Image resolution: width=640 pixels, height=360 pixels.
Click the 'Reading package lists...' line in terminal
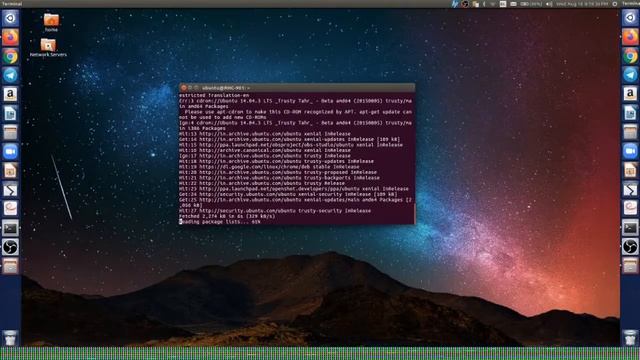point(220,222)
